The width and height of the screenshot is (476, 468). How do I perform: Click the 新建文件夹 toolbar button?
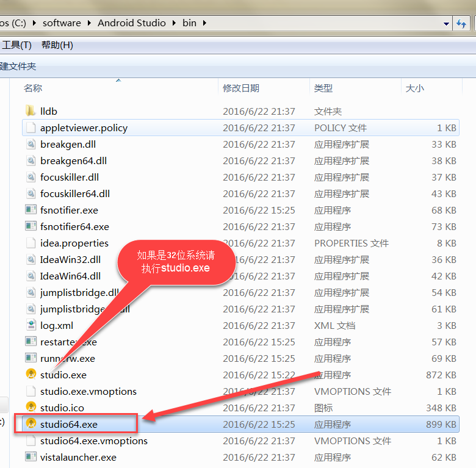(x=18, y=66)
